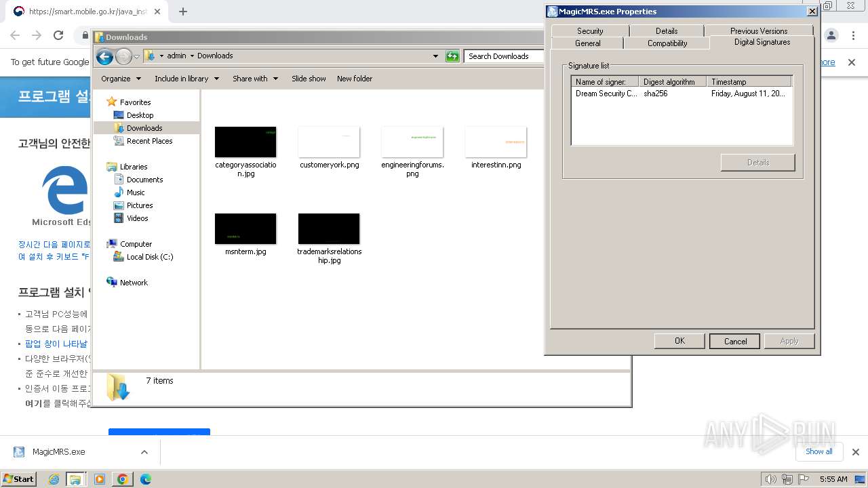The width and height of the screenshot is (868, 488).
Task: Open the browser profile icon
Action: 831,35
